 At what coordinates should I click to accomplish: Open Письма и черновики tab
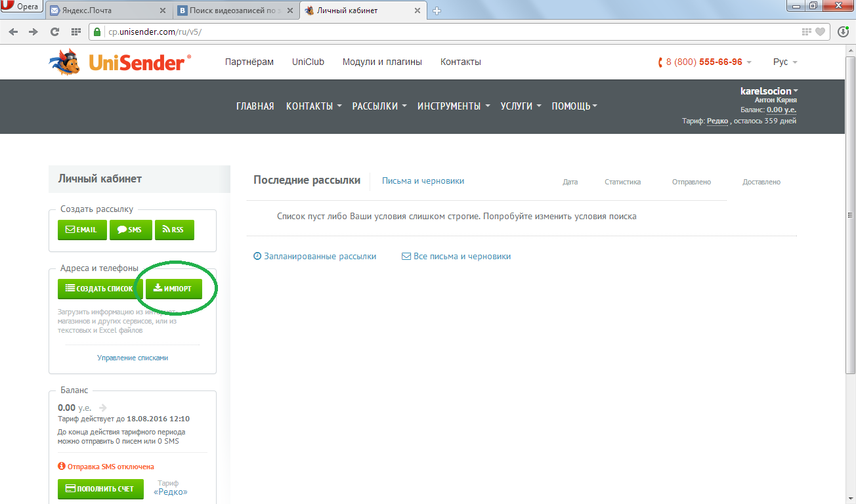coord(423,180)
